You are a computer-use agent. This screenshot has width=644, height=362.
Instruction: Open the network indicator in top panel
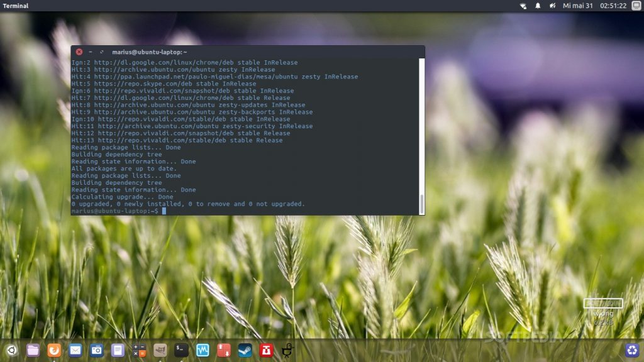tap(523, 6)
